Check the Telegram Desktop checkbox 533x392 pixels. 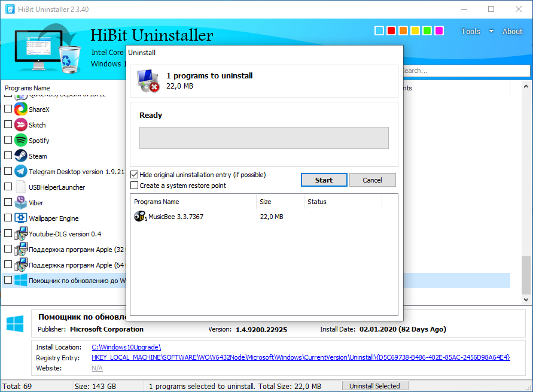tap(8, 171)
